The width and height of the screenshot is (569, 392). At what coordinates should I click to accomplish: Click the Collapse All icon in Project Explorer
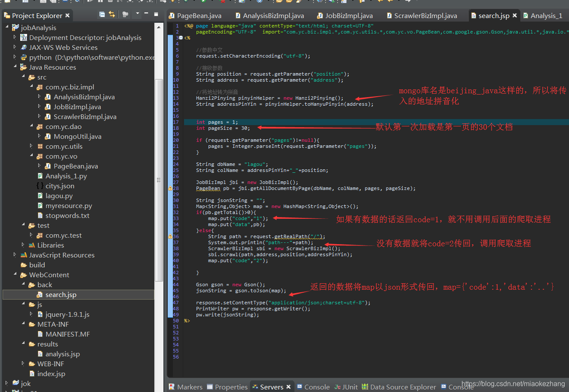pos(102,15)
